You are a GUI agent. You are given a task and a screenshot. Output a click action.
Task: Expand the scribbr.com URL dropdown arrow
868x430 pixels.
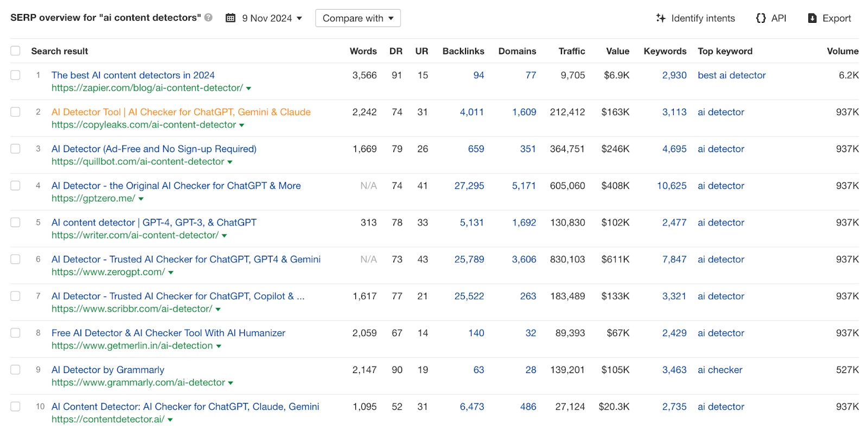coord(218,309)
